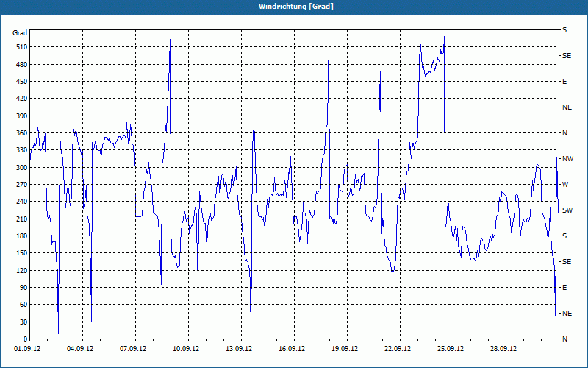Select the 0 value on the y-axis
Screen dimensions: 588x368
click(25, 339)
